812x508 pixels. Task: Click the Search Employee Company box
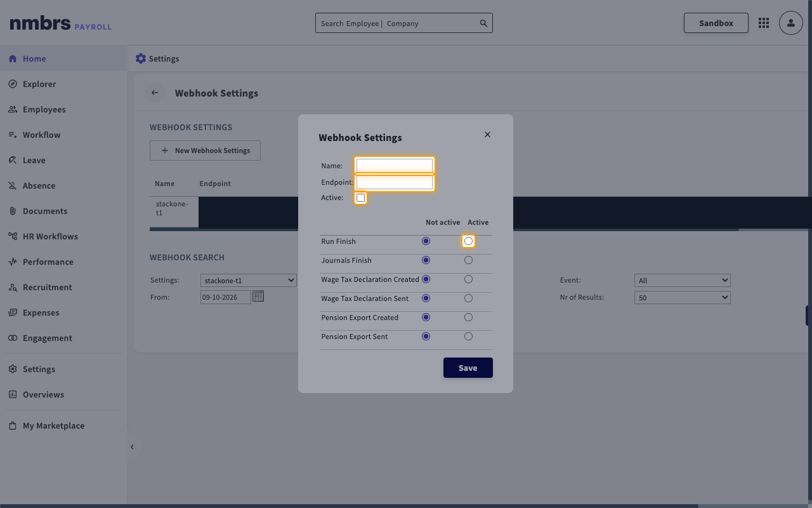(x=404, y=23)
